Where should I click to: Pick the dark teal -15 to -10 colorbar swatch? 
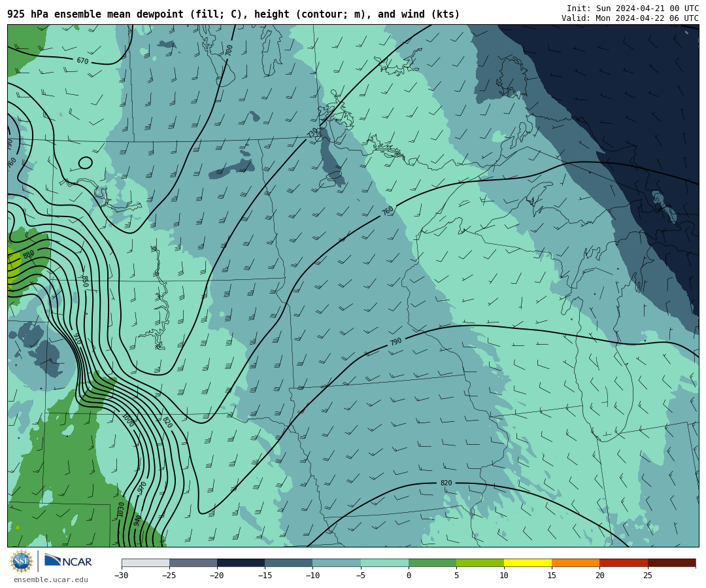[x=289, y=562]
